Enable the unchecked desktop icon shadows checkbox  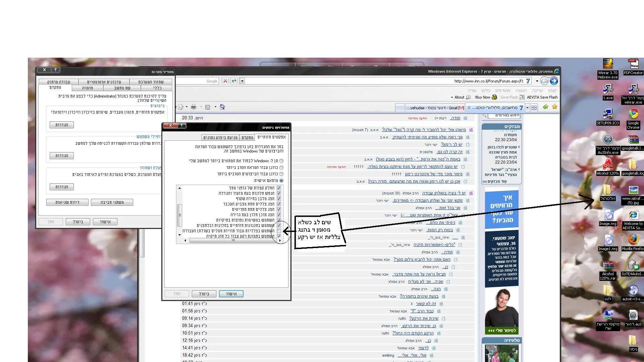tap(279, 231)
